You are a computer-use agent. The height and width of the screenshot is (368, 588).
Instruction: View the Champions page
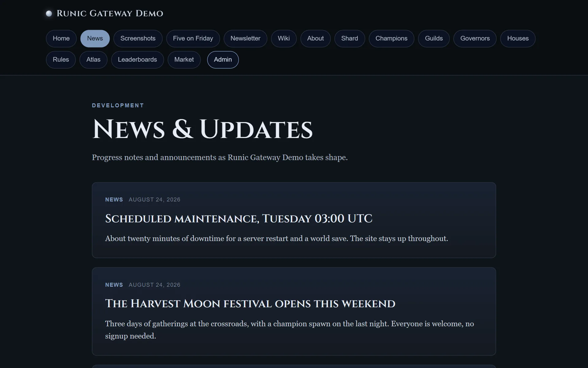(391, 39)
